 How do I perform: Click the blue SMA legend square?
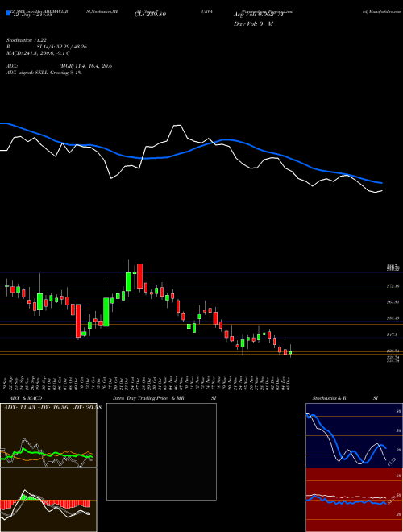coord(9,13)
